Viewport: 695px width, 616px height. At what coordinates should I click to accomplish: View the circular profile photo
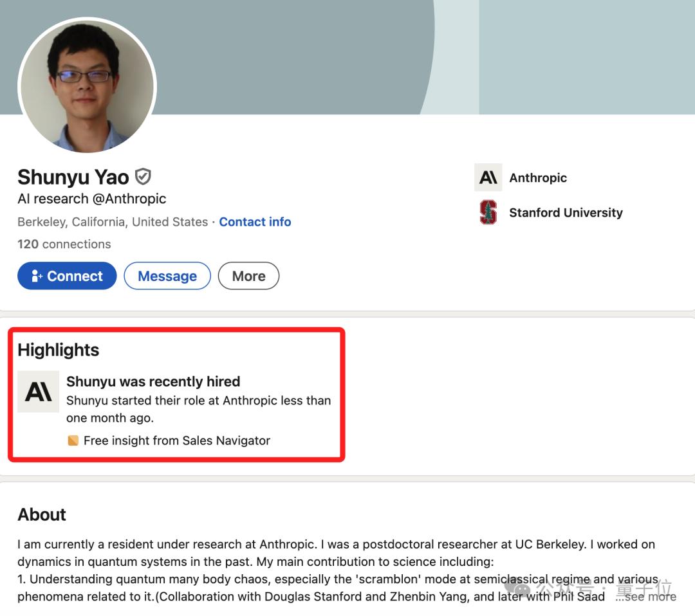88,84
